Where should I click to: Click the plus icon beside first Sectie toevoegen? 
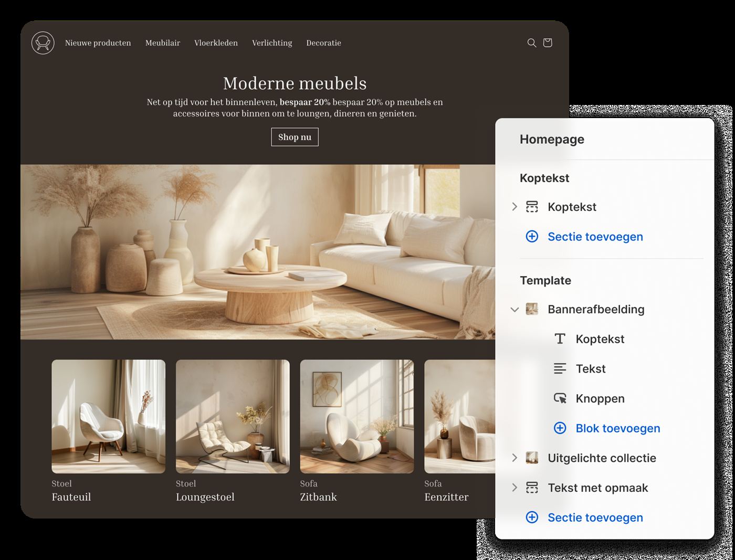click(532, 237)
